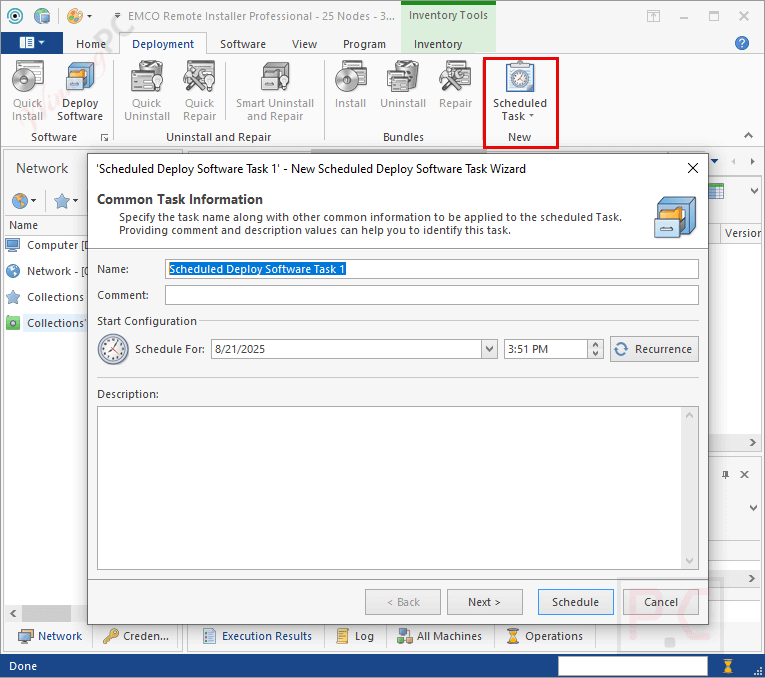This screenshot has height=678, width=765.
Task: Switch to the View ribbon tab
Action: coord(304,44)
